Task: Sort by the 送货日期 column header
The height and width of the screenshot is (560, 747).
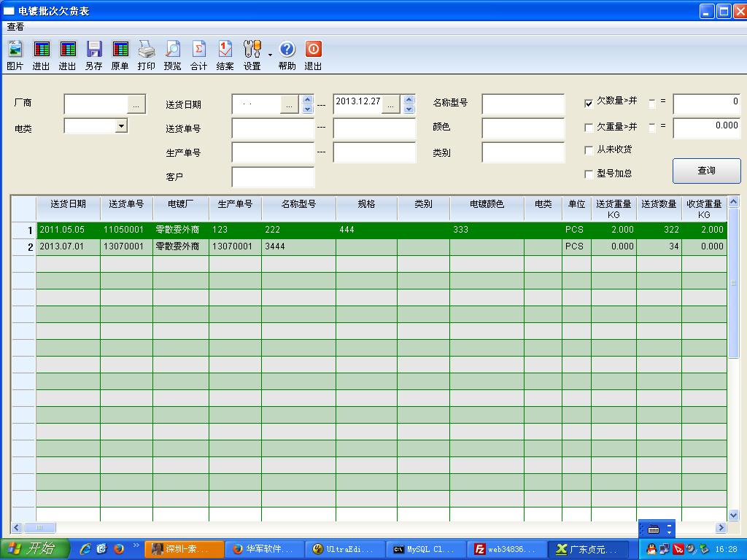Action: coord(68,209)
